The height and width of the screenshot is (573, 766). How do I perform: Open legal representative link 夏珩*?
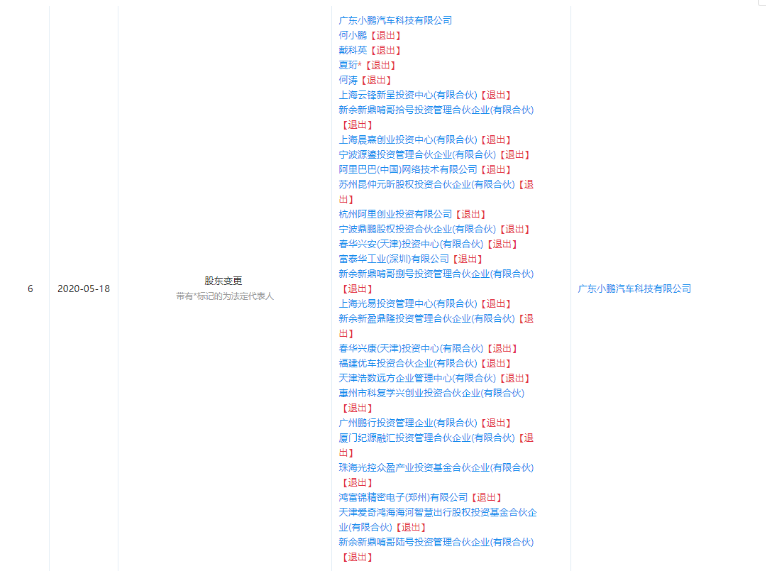350,65
